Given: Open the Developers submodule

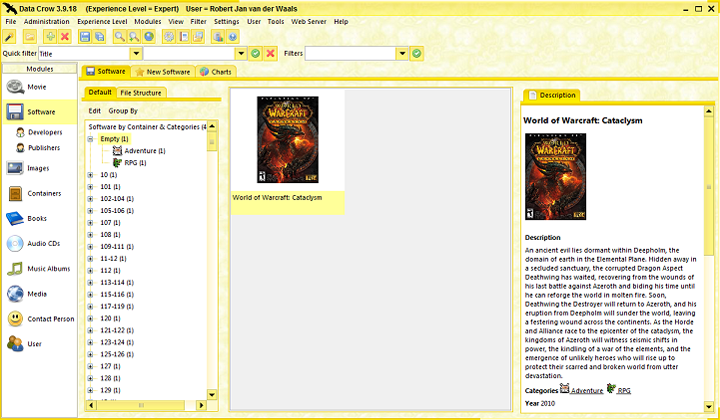Looking at the screenshot, I should coord(39,132).
